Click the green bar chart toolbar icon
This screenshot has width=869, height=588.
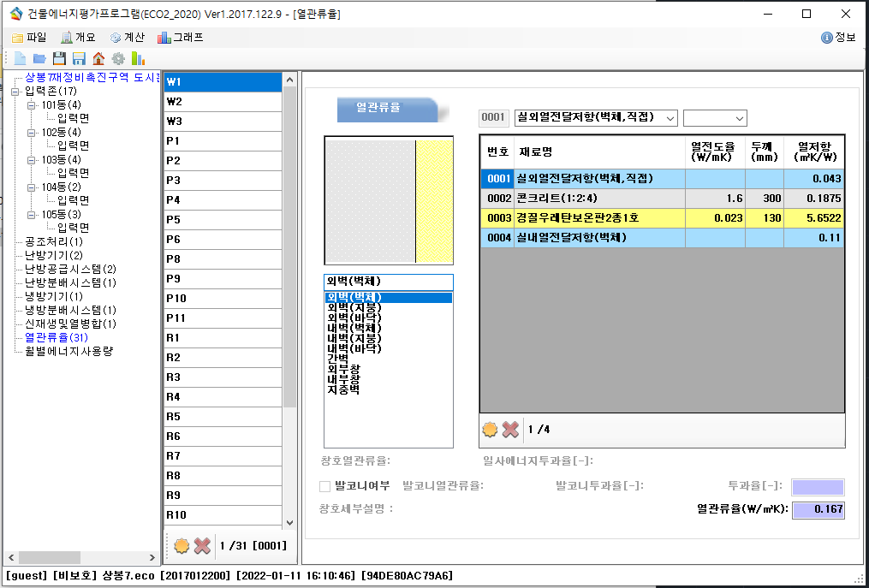pyautogui.click(x=138, y=58)
